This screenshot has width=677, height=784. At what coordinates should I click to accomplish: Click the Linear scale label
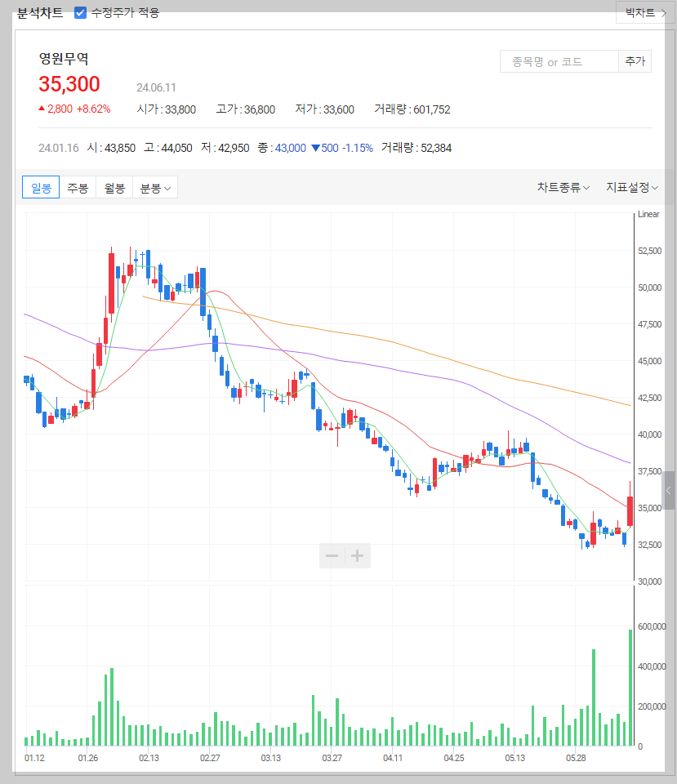(x=648, y=214)
